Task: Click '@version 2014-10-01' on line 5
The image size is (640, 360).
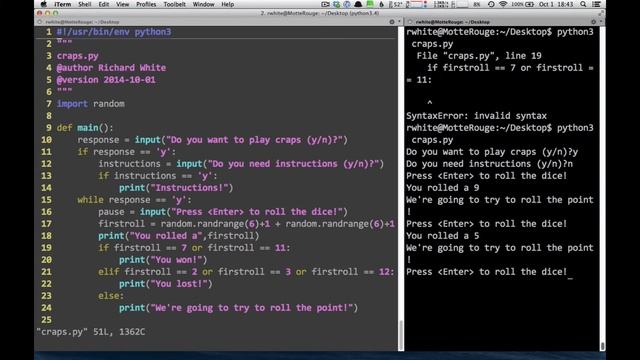Action: pos(106,80)
